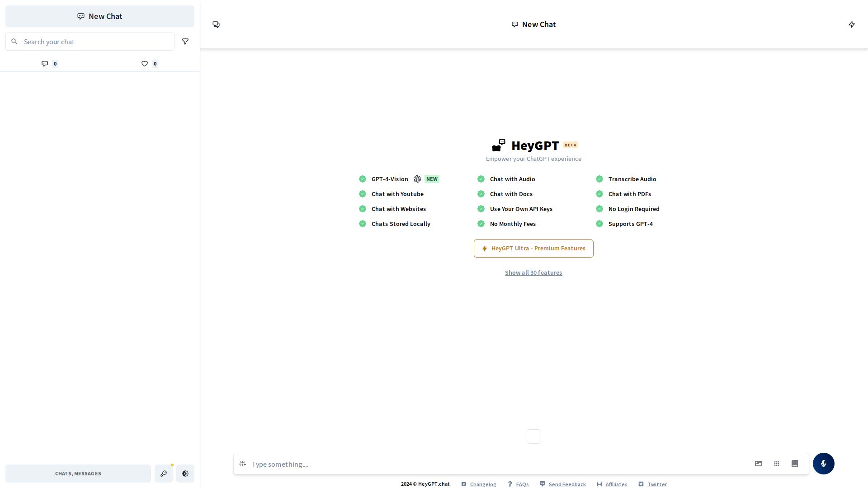
Task: Open the Changelog link
Action: [x=483, y=484]
